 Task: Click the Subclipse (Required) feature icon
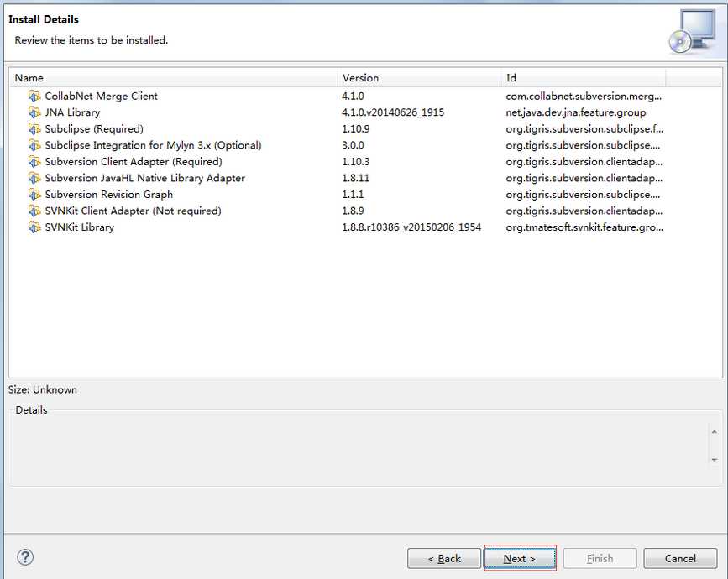34,128
